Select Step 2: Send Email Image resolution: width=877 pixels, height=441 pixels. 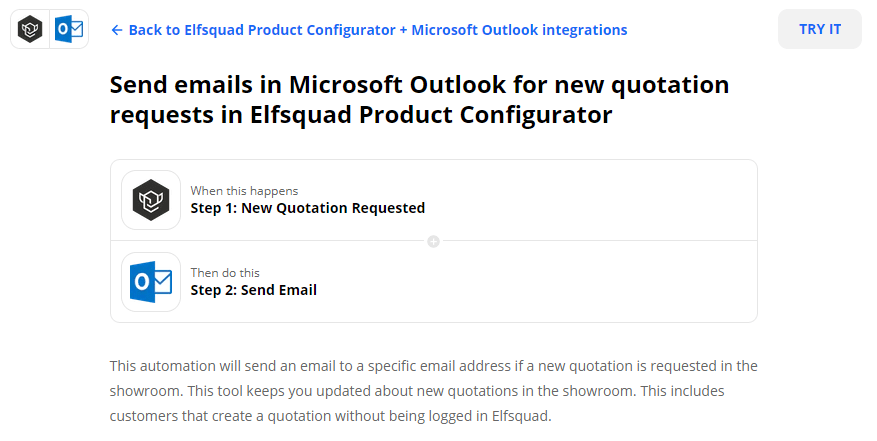click(x=254, y=290)
